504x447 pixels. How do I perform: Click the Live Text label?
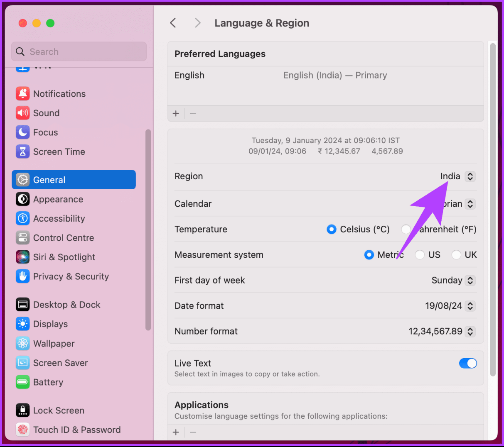click(x=193, y=363)
